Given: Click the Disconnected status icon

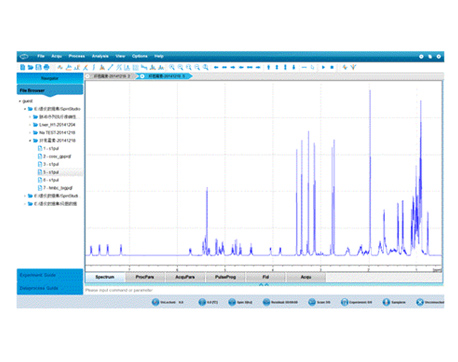Looking at the screenshot, I should click(x=420, y=302).
